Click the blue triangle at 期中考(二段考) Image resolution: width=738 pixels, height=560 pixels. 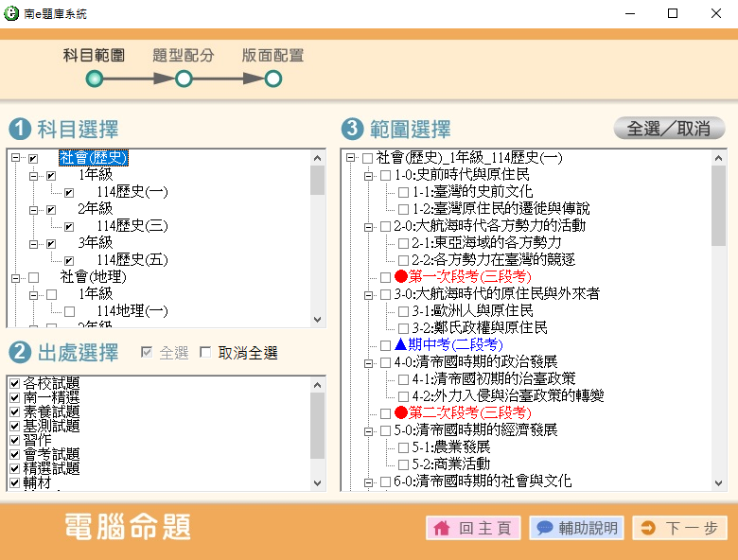[400, 345]
